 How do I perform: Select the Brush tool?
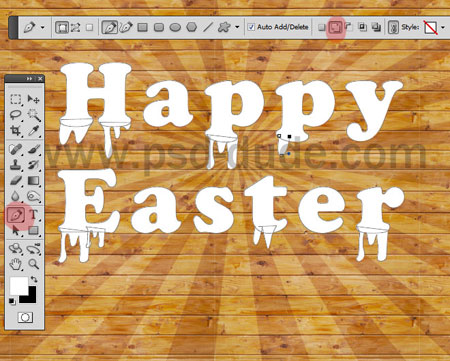coord(33,150)
